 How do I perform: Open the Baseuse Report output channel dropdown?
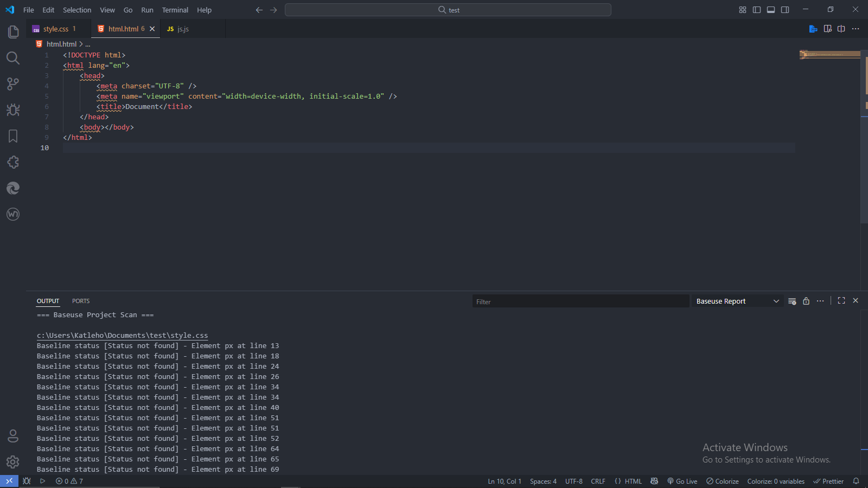[x=738, y=301]
